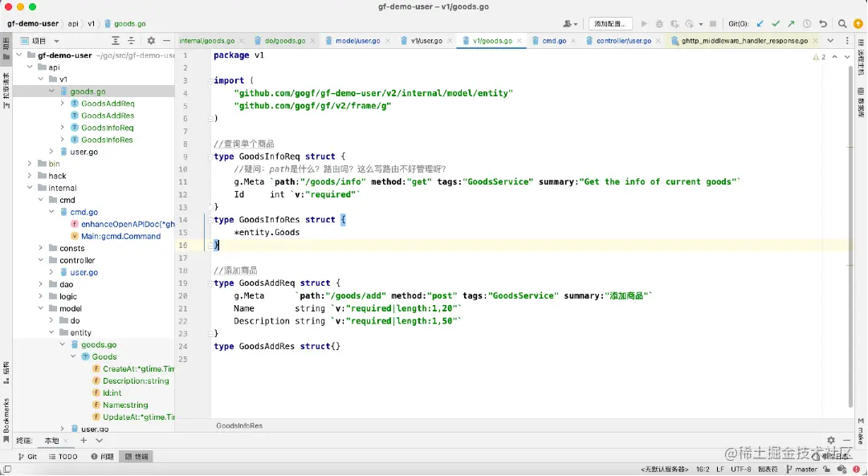This screenshot has height=476, width=868.
Task: Switch to model/user.go tab
Action: point(357,41)
